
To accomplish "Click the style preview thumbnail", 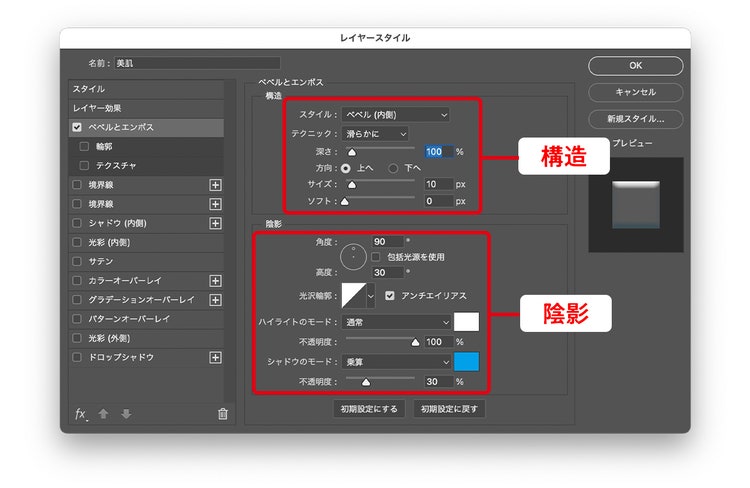I will [x=636, y=205].
